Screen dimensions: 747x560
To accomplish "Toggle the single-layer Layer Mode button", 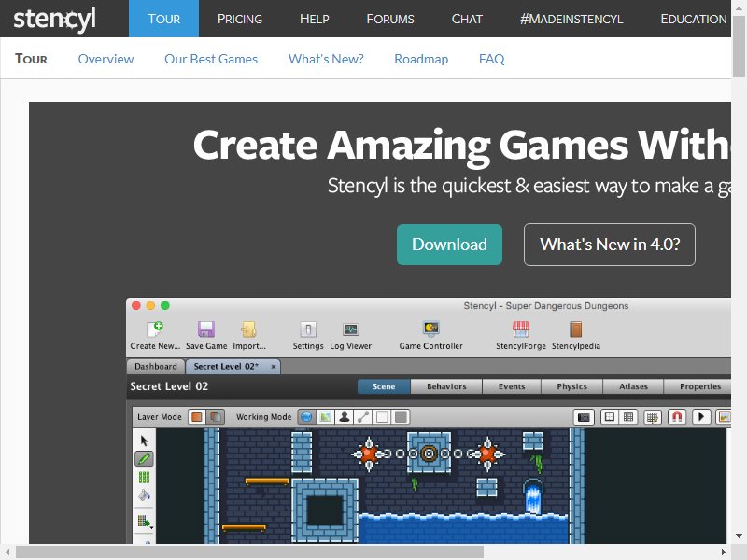I will coord(196,417).
